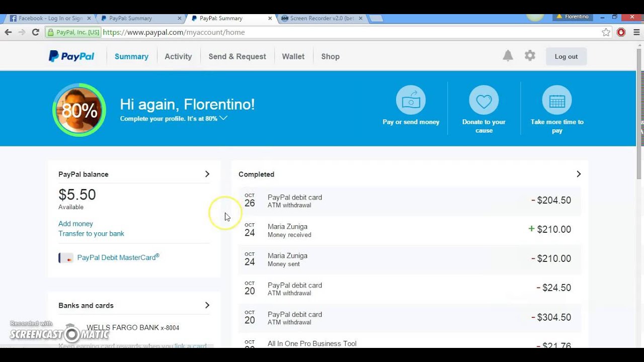The width and height of the screenshot is (644, 362).
Task: Reload the page with the refresh icon
Action: click(35, 32)
